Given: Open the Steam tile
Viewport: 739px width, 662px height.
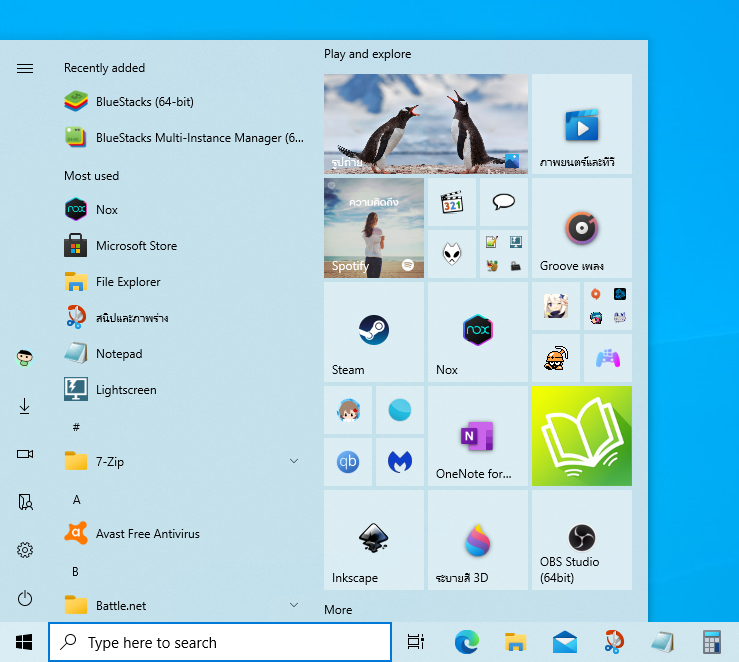Looking at the screenshot, I should pyautogui.click(x=374, y=332).
